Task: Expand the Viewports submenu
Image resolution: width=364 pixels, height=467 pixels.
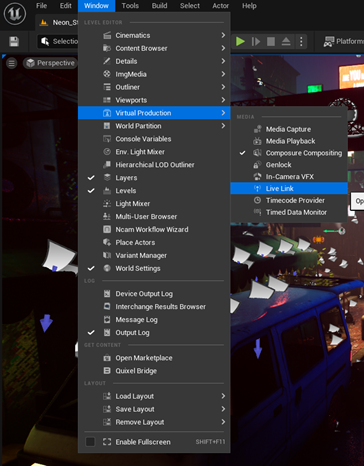Action: point(154,100)
